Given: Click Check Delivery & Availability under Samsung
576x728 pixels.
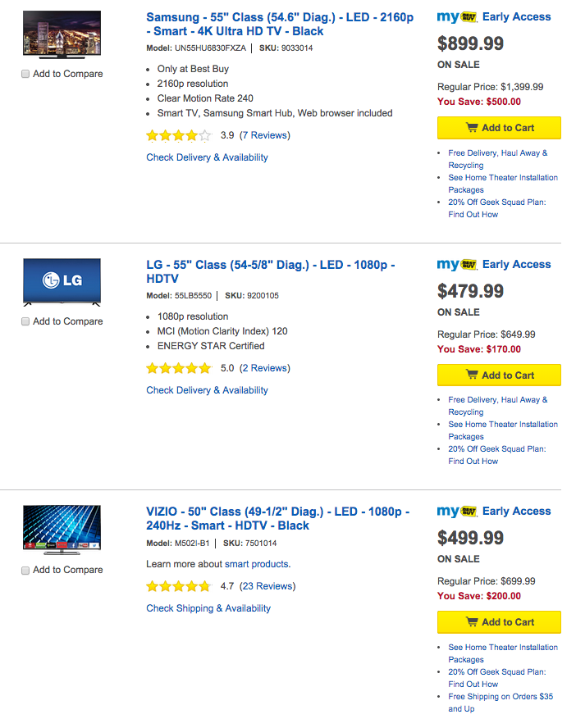Looking at the screenshot, I should pyautogui.click(x=206, y=157).
